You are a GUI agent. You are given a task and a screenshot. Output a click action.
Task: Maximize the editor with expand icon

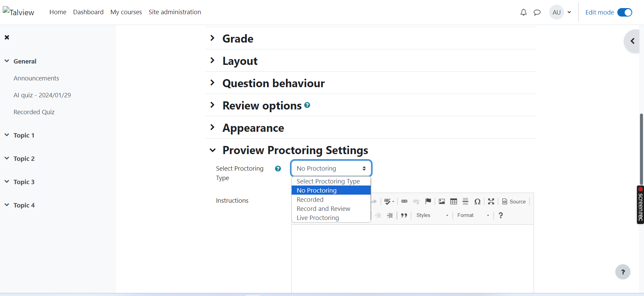(x=491, y=201)
